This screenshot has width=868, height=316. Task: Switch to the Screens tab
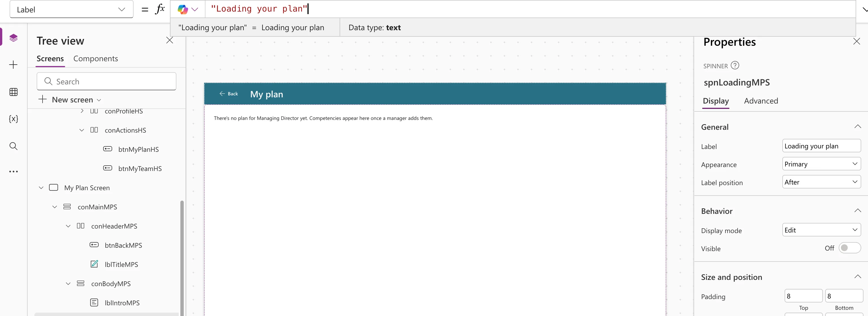pos(50,59)
